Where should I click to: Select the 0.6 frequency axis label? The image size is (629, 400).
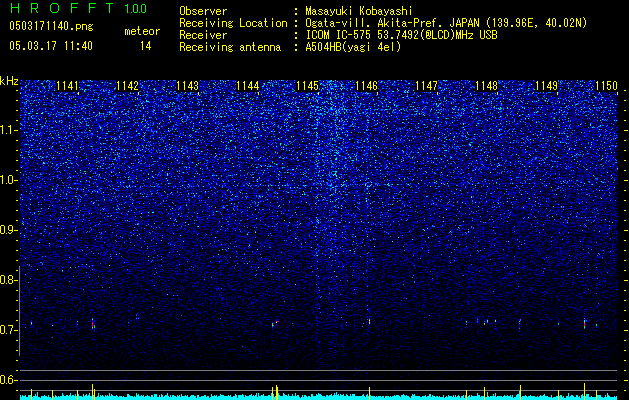(9, 380)
